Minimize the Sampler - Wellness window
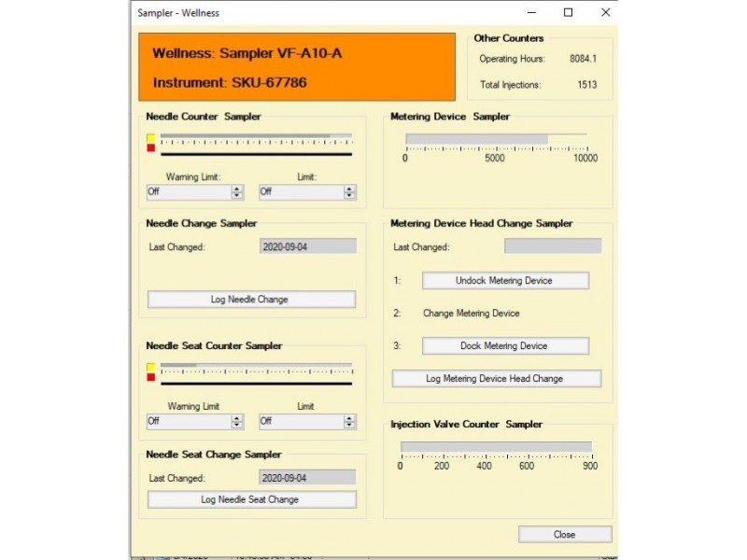 531,12
